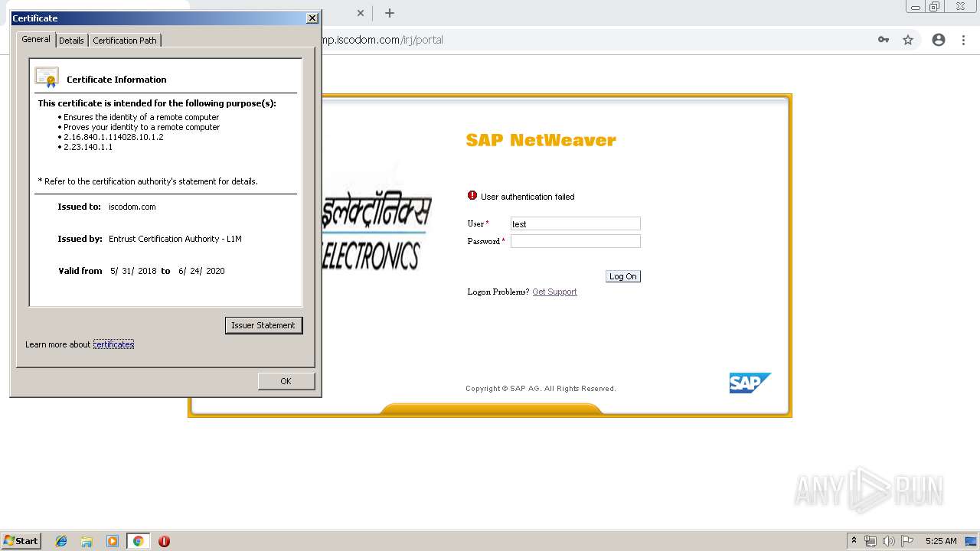Click Entrust Certification Authority - L1M text
The height and width of the screenshot is (551, 980).
(175, 239)
